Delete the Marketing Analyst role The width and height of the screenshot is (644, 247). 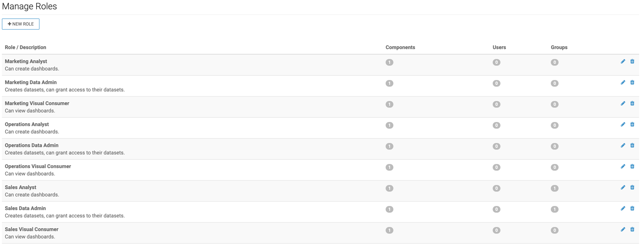point(632,62)
